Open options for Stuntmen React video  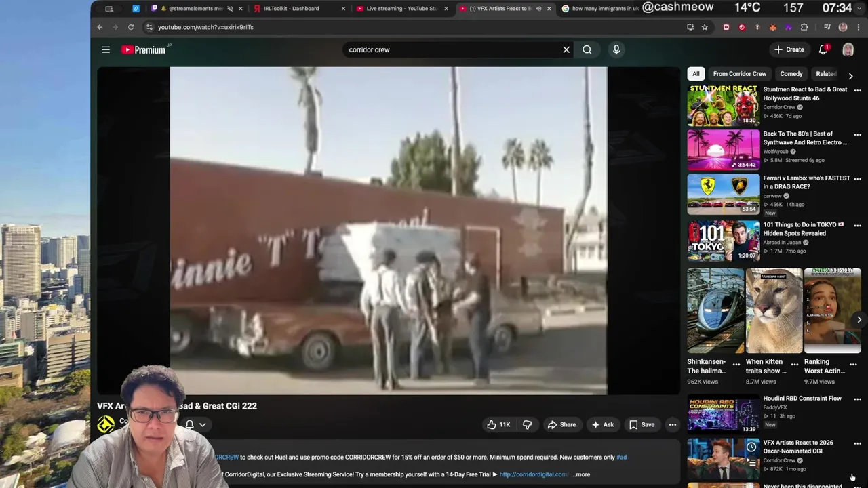857,91
